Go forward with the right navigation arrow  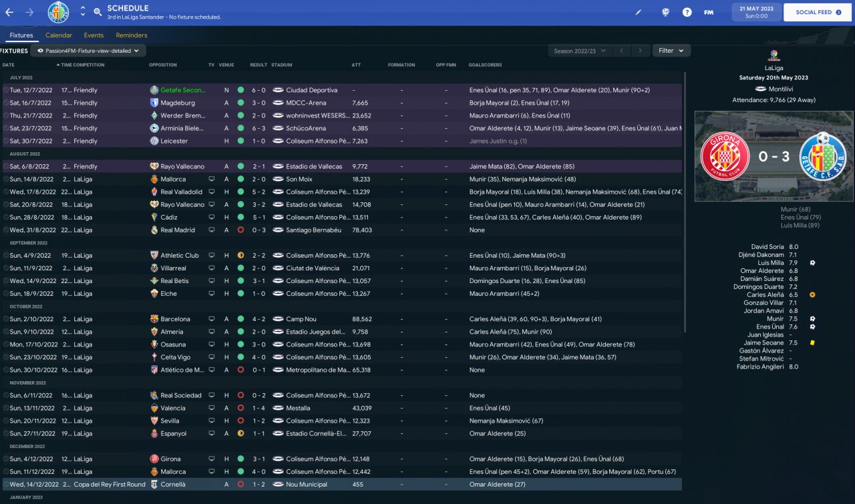(29, 12)
